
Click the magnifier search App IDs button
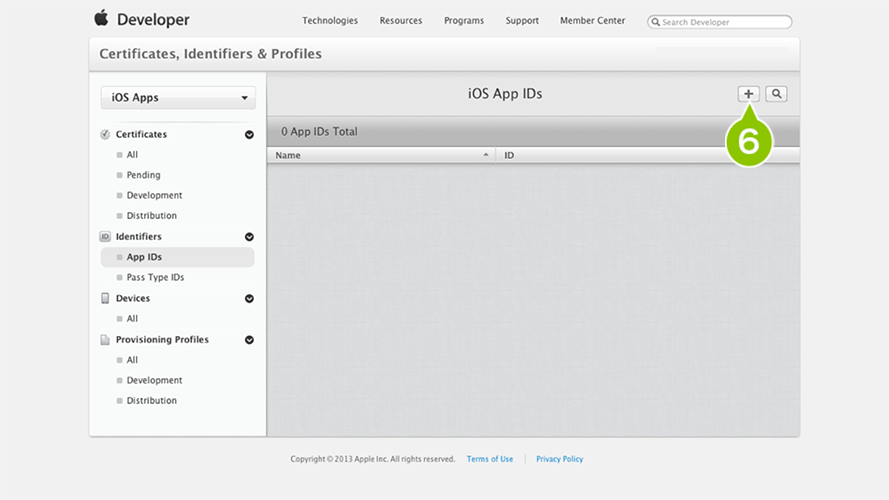776,94
